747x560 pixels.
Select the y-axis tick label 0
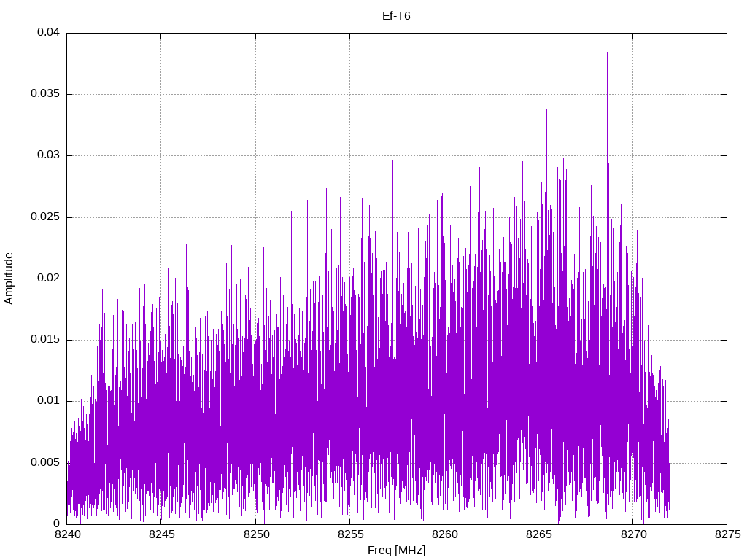(x=57, y=524)
